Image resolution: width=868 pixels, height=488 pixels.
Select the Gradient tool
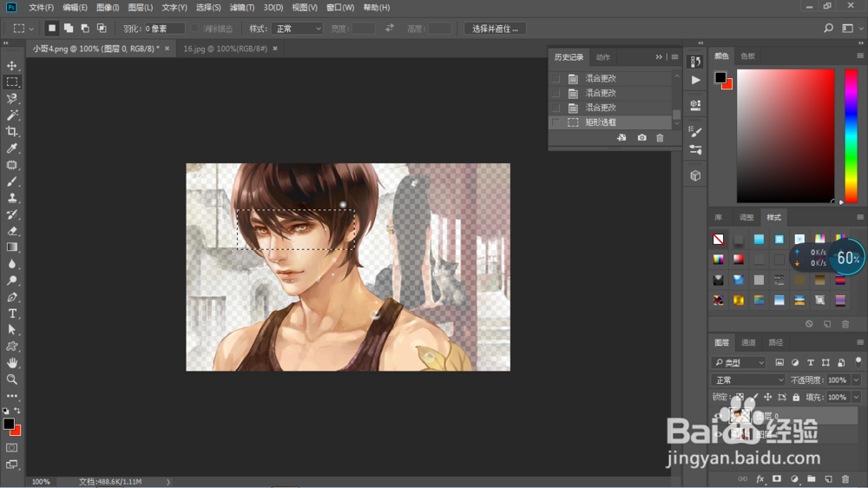11,247
